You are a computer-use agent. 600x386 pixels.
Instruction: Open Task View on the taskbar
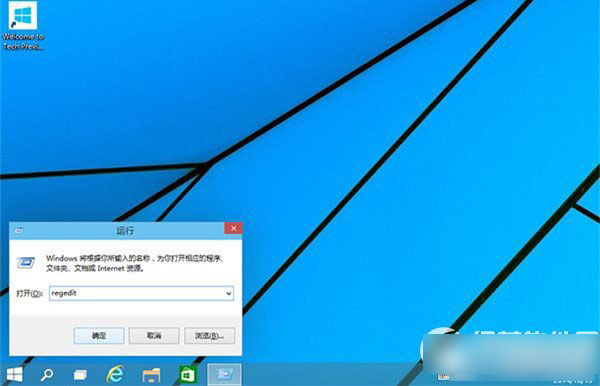(80, 375)
